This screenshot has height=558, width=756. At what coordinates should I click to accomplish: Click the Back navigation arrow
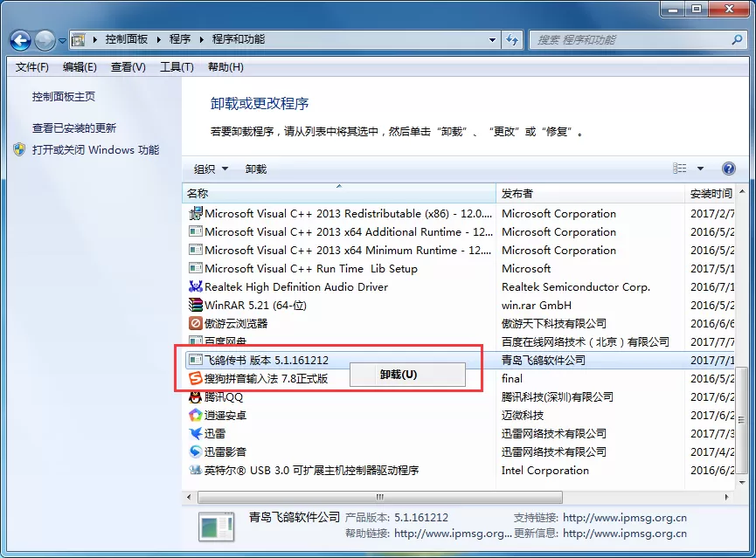(x=20, y=40)
